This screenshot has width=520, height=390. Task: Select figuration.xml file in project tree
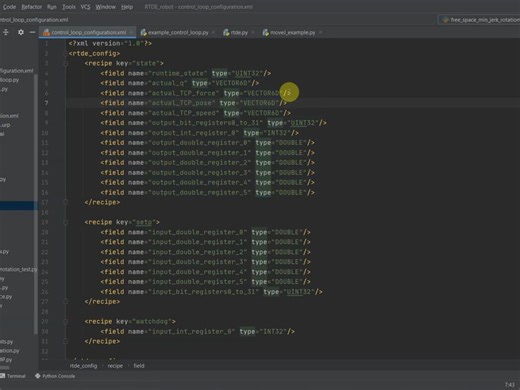pos(16,71)
